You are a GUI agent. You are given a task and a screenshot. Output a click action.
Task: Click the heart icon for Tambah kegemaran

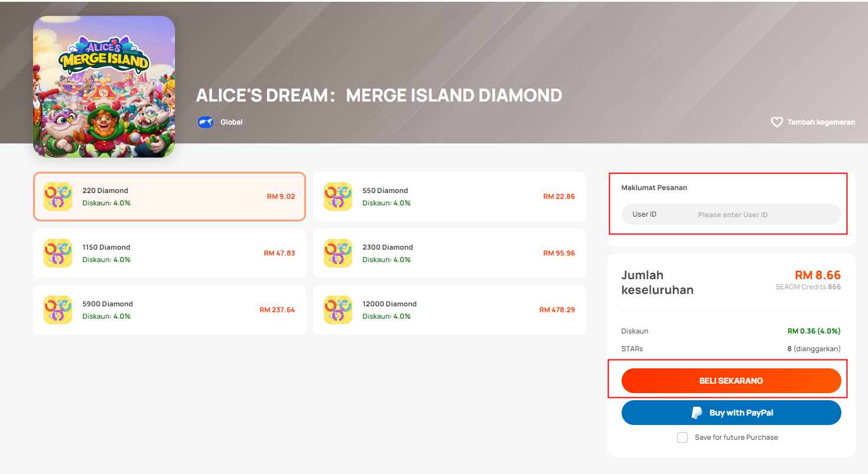tap(776, 122)
